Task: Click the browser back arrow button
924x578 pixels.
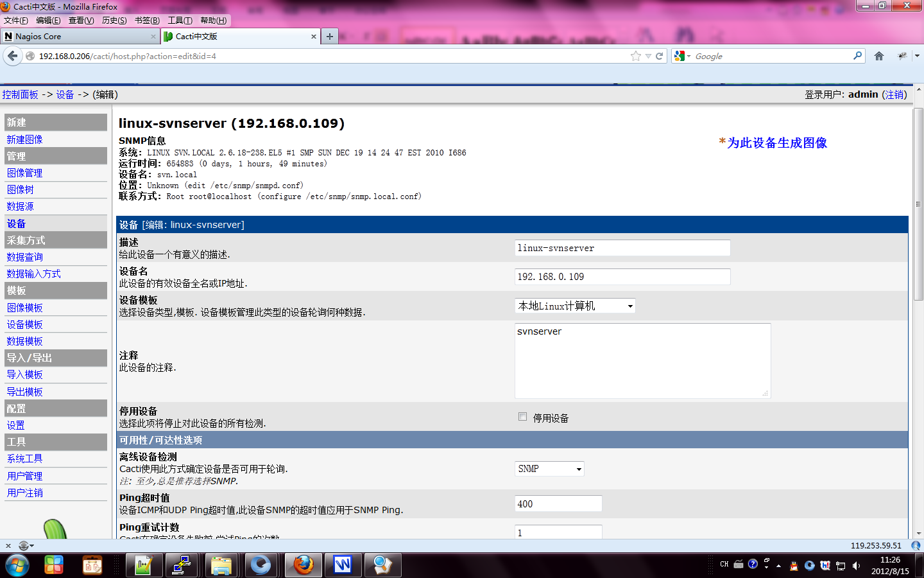Action: click(12, 57)
